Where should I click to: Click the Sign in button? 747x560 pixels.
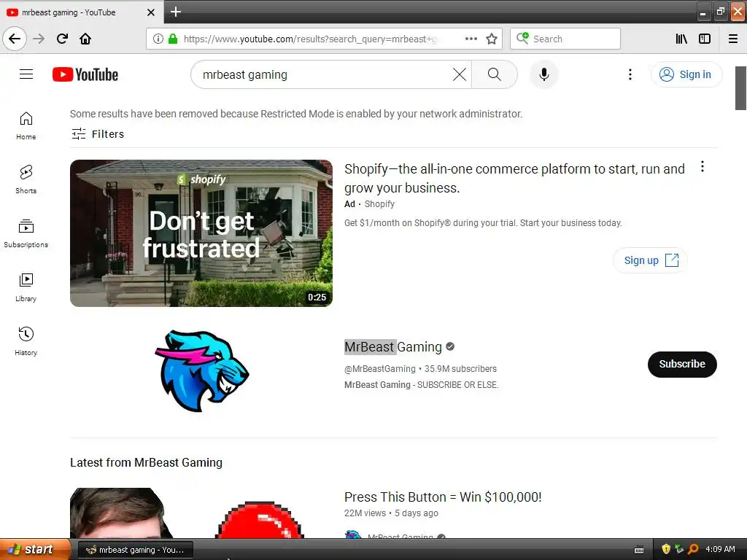[x=686, y=74]
